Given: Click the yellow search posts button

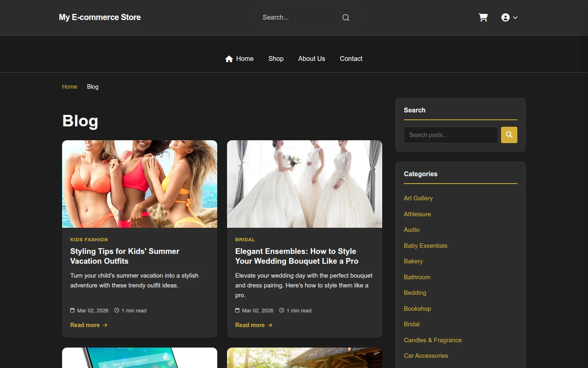Looking at the screenshot, I should tap(509, 135).
